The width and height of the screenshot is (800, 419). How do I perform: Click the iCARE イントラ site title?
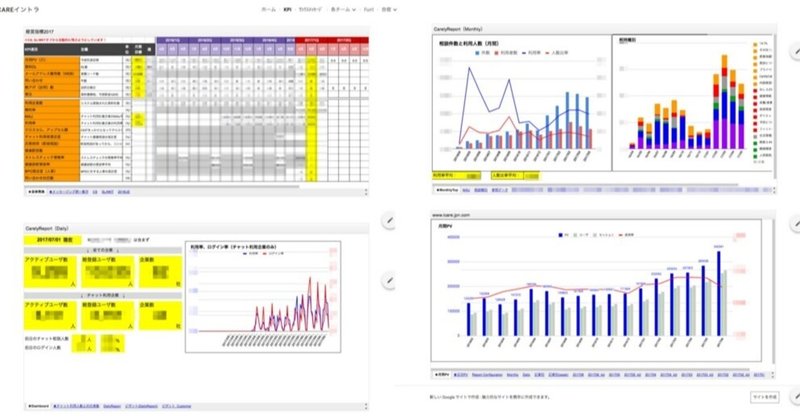click(x=19, y=9)
